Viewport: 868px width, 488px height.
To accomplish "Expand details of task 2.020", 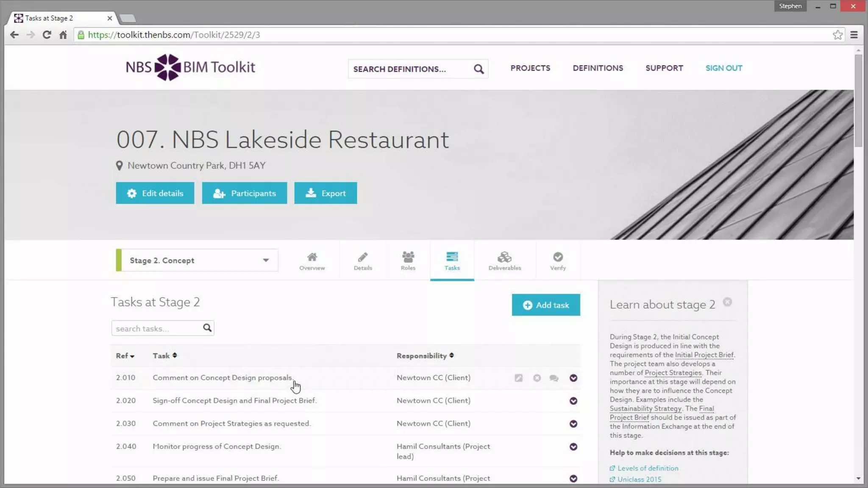I will (x=573, y=401).
